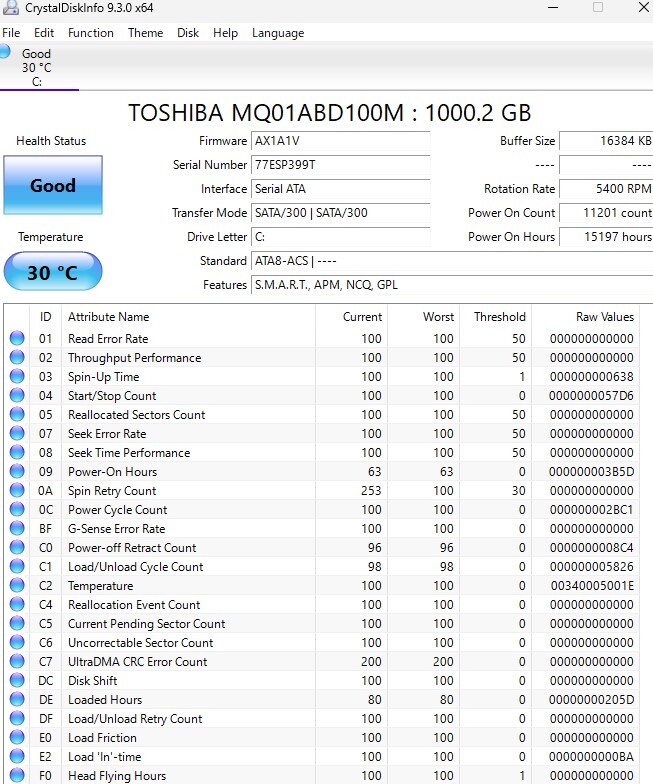Click the status orb for Current Pending Sector Count
Viewport: 653px width, 784px height.
click(x=17, y=624)
